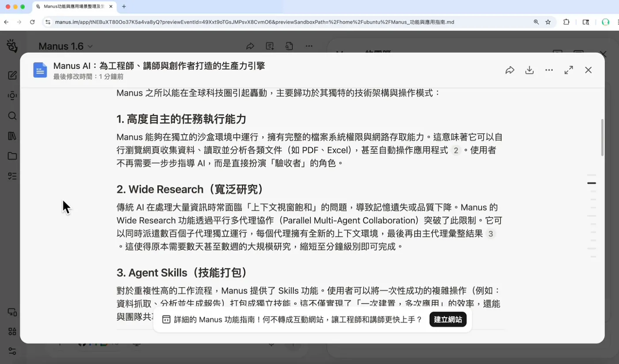The width and height of the screenshot is (619, 364).
Task: Click the blue document file icon
Action: [x=40, y=70]
